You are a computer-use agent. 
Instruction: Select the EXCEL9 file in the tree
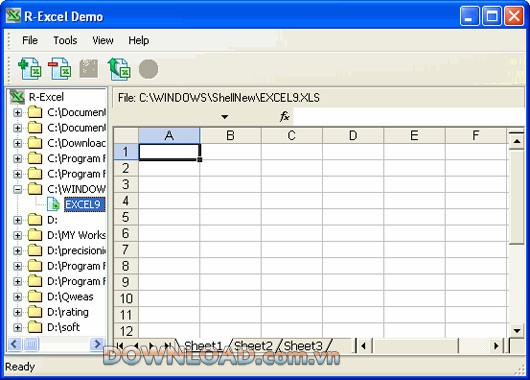[x=84, y=205]
